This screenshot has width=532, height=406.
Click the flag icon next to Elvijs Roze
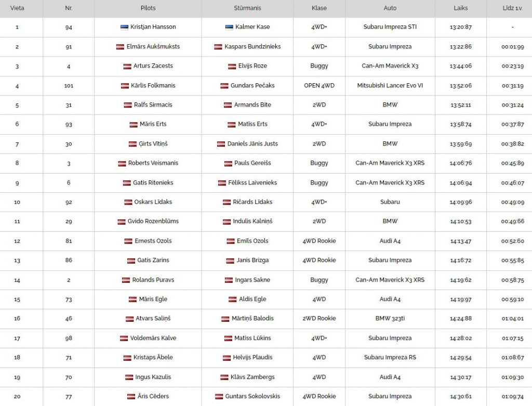(232, 66)
